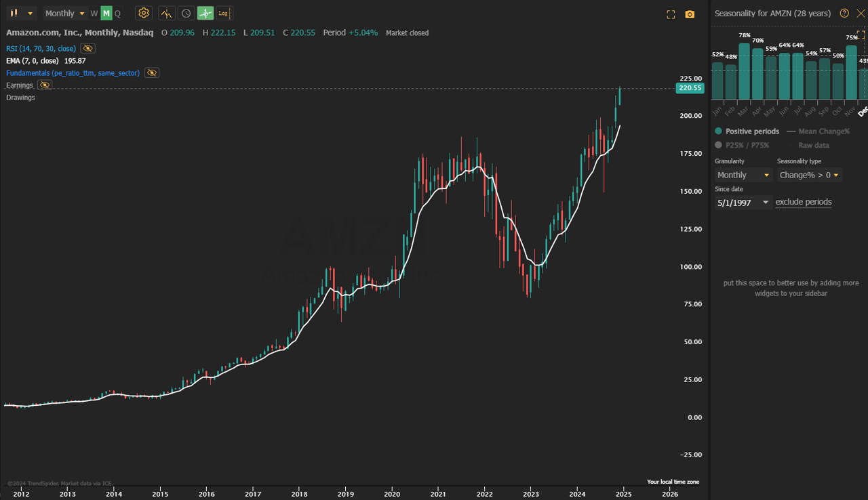The image size is (868, 500).
Task: Switch to the W weekly timeframe
Action: pos(94,14)
